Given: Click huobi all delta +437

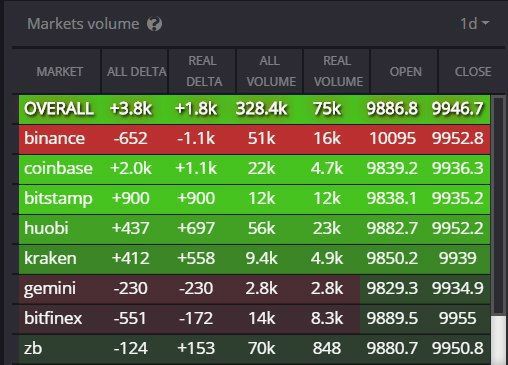Looking at the screenshot, I should click(131, 228).
